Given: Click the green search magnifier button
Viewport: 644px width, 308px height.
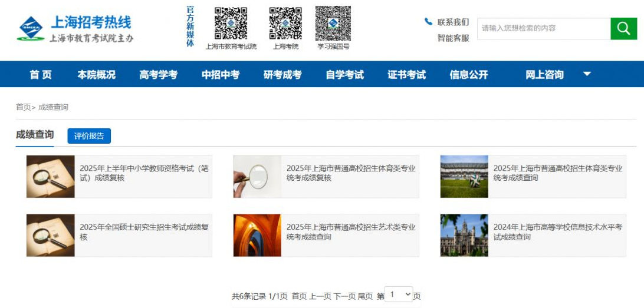Looking at the screenshot, I should 623,29.
